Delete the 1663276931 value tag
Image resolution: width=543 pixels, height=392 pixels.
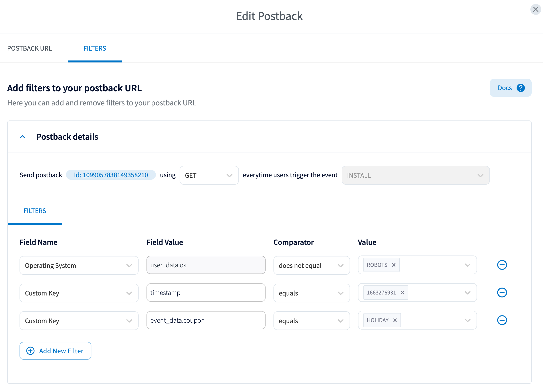(x=402, y=293)
